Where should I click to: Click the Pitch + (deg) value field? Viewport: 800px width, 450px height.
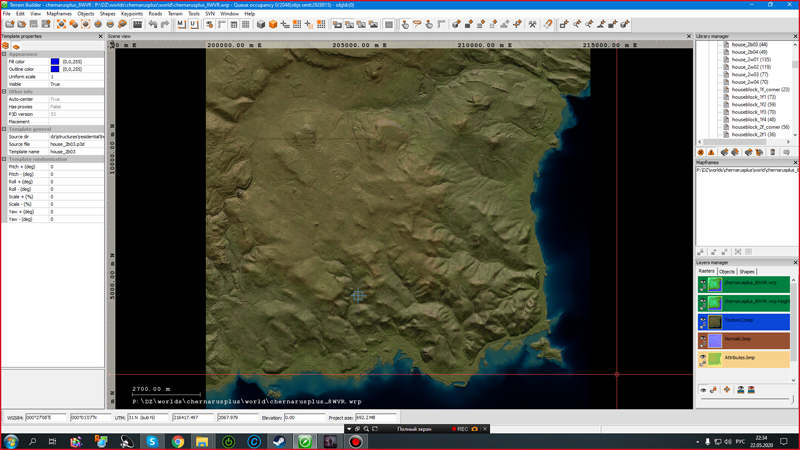click(77, 167)
